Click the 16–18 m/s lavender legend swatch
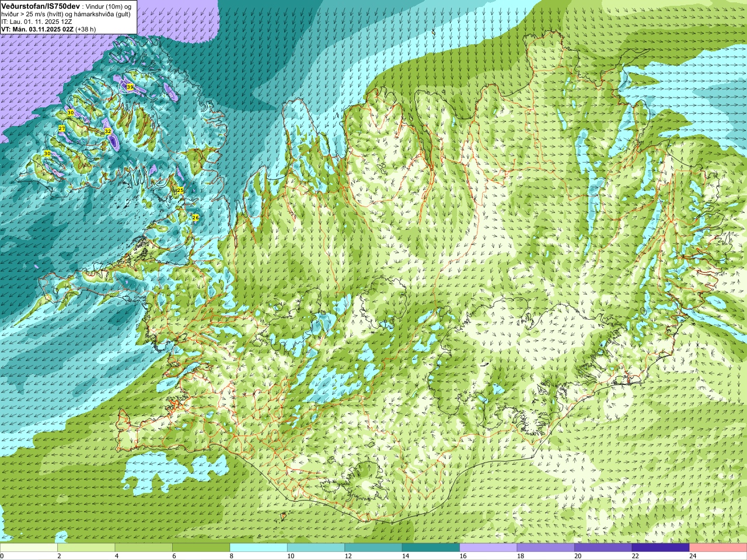The height and width of the screenshot is (560, 747). click(x=488, y=548)
